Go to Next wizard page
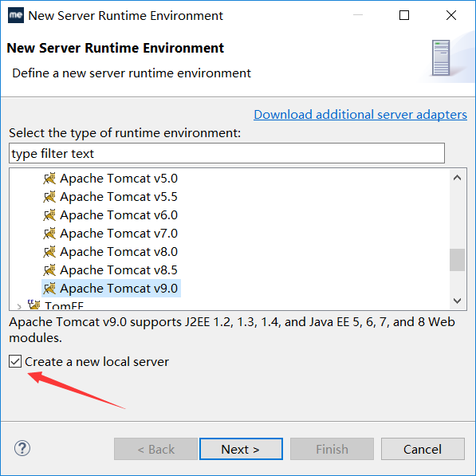This screenshot has width=476, height=476. [x=241, y=449]
